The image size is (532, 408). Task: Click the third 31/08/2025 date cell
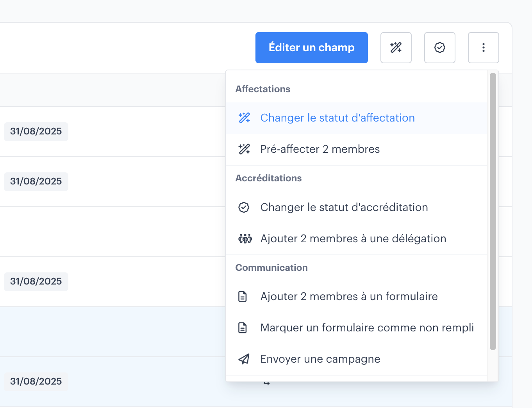(36, 281)
